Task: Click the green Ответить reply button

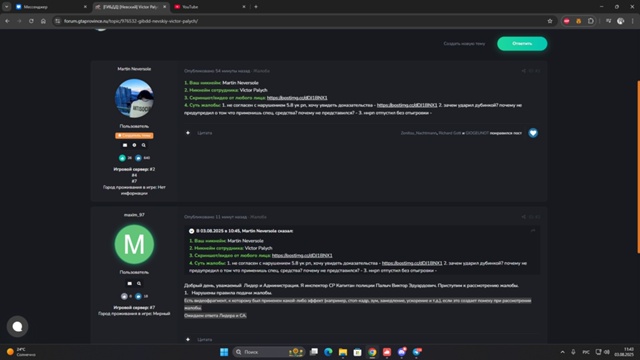Action: pyautogui.click(x=522, y=44)
